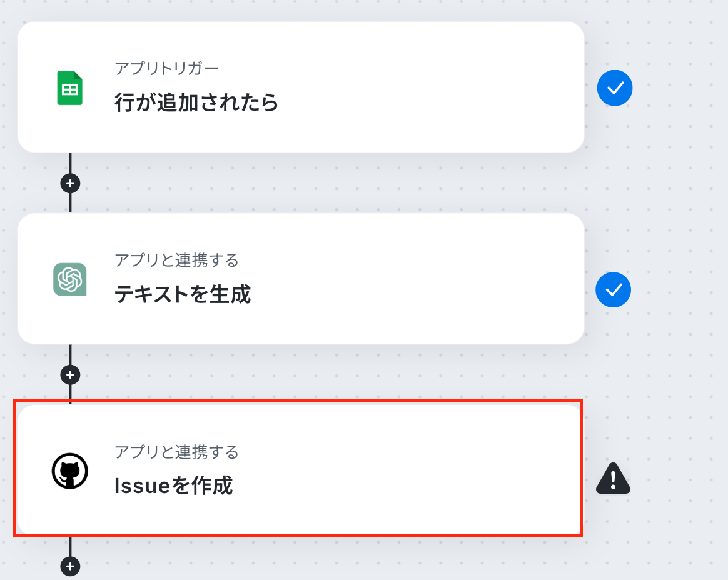Click the ChatGPT icon in text generation step

pos(69,279)
